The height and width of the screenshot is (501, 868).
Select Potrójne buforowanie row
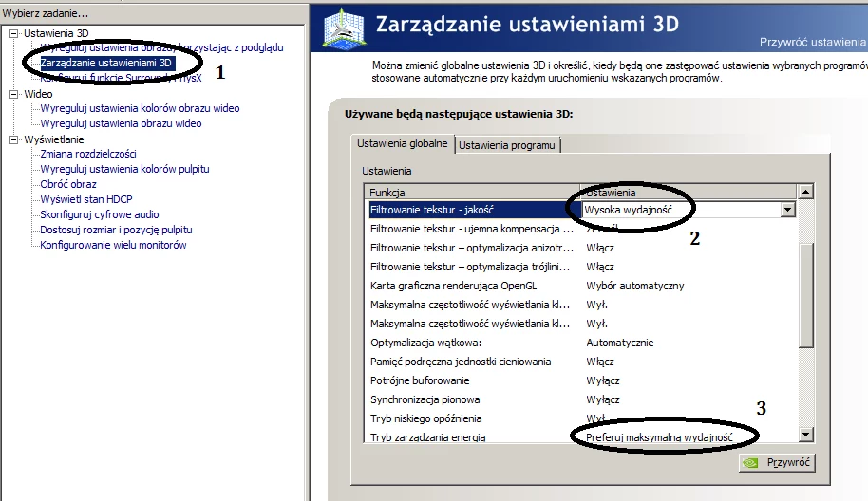580,380
